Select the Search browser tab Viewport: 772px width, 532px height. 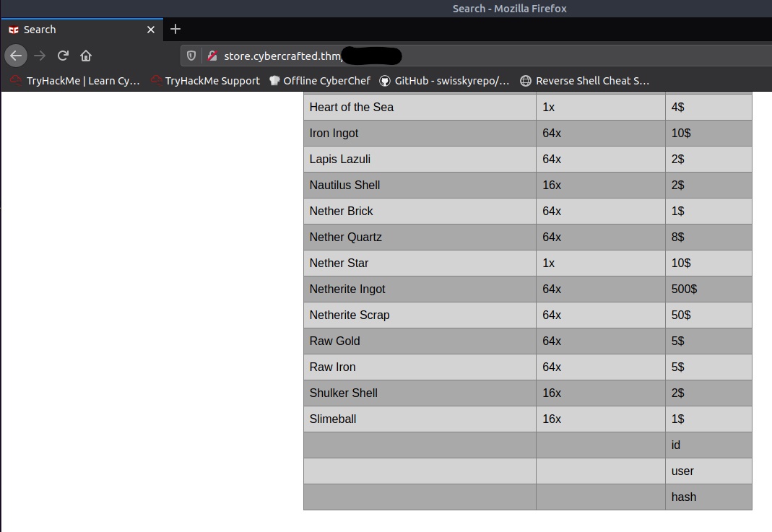pyautogui.click(x=72, y=30)
